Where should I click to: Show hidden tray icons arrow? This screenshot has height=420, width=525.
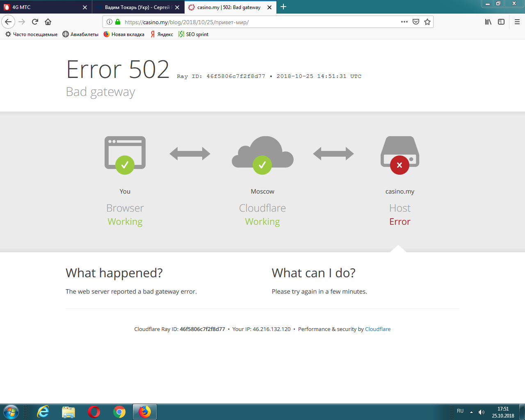(x=471, y=412)
